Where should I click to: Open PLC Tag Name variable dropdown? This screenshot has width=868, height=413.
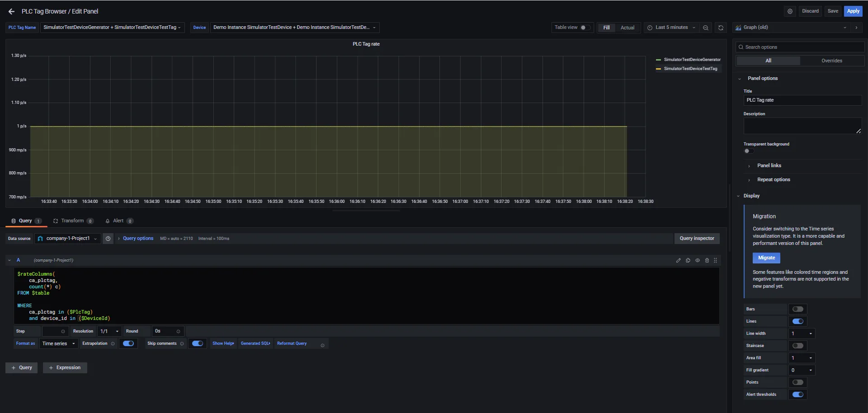112,28
